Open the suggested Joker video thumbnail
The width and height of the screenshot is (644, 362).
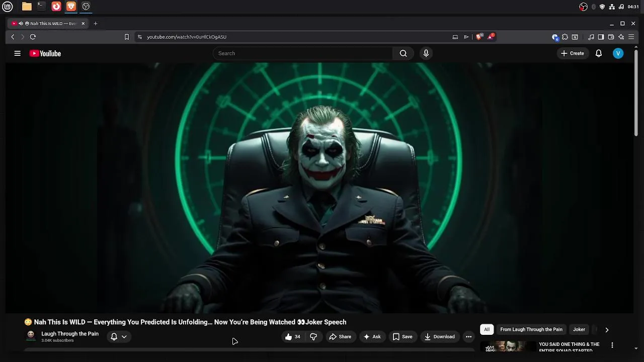point(507,346)
